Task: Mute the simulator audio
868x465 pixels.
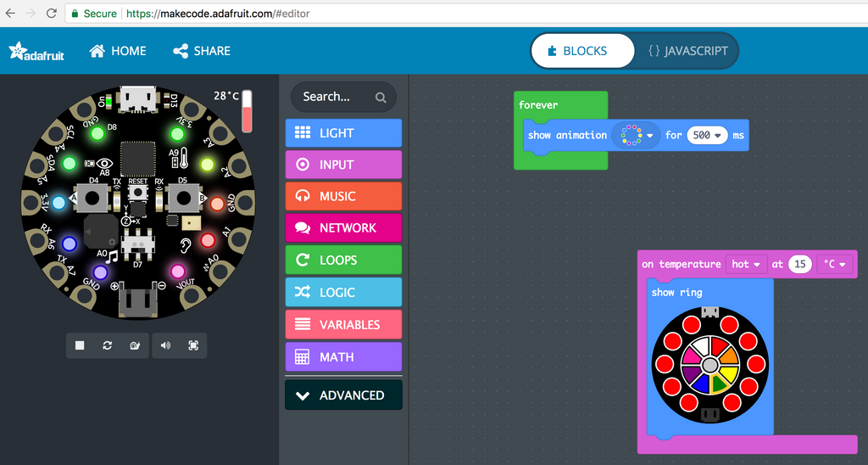Action: [165, 345]
